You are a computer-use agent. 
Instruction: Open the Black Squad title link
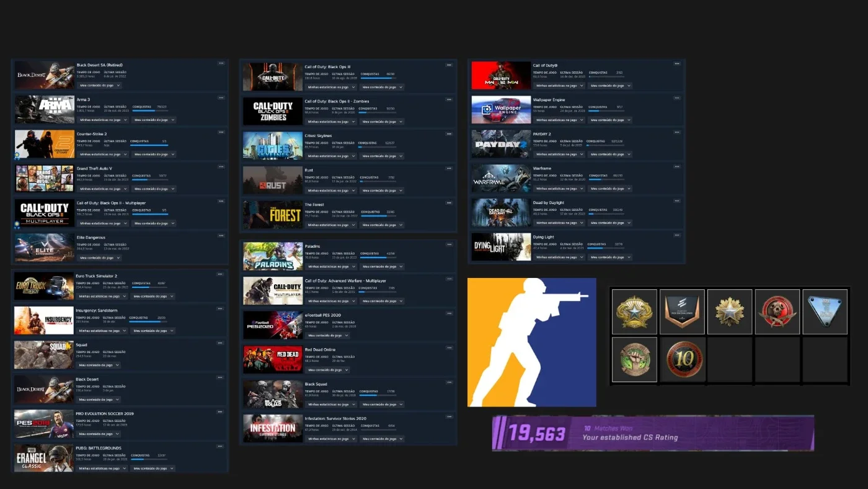pyautogui.click(x=316, y=384)
